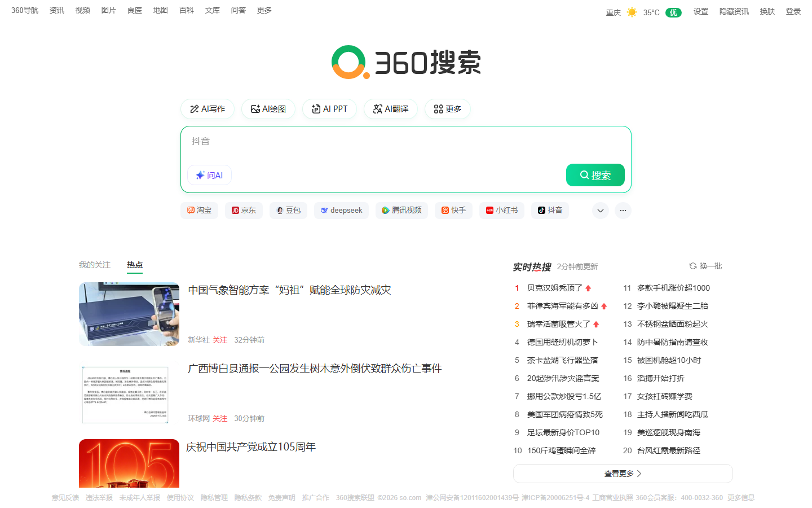Click the 优 air quality badge

[673, 12]
